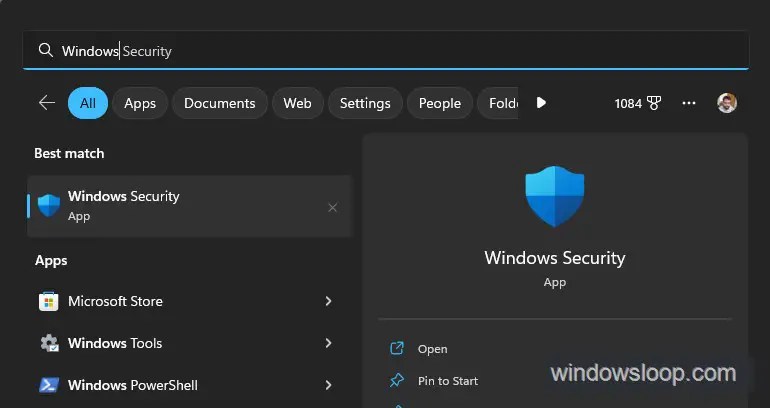Click the back arrow icon

[x=46, y=103]
